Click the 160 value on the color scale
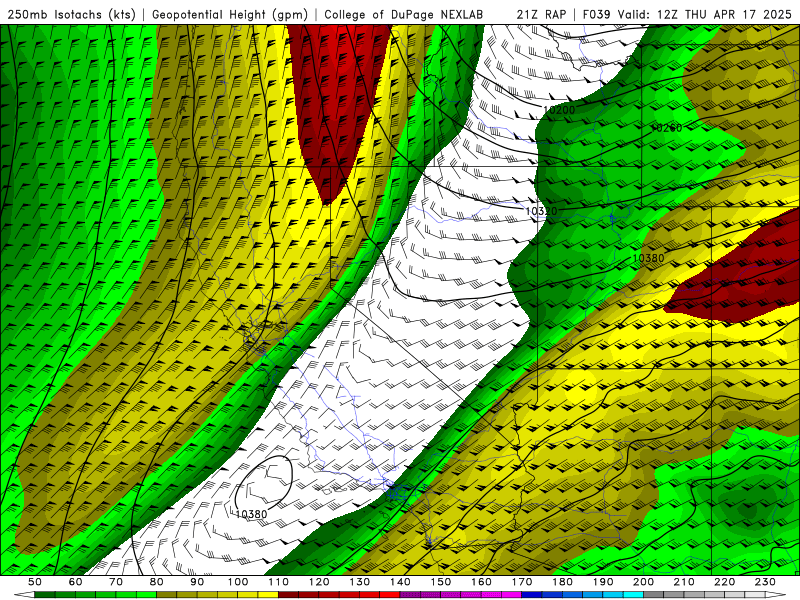800x600 pixels. tap(481, 582)
